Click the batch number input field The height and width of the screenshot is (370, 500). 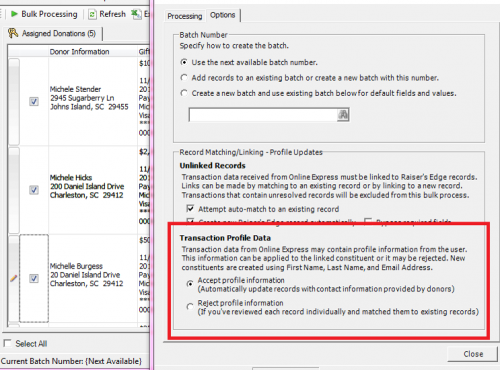click(263, 115)
